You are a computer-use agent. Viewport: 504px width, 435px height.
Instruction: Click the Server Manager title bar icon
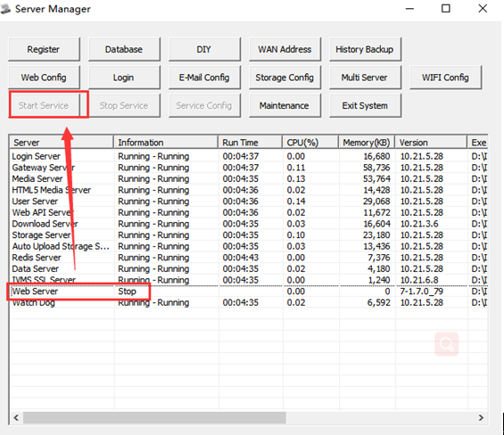pos(5,9)
